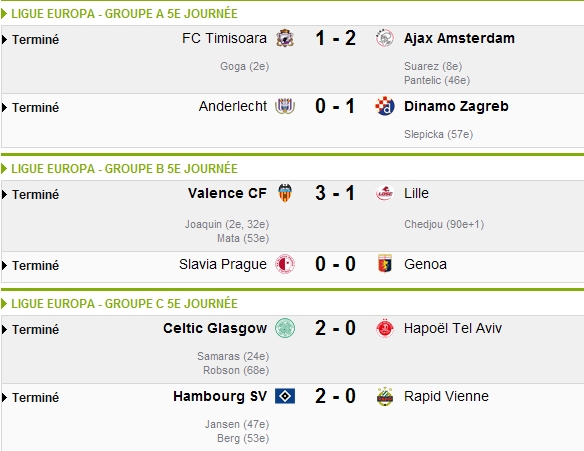
Task: Expand the Valence CF match row arrow
Action: [x=4, y=194]
